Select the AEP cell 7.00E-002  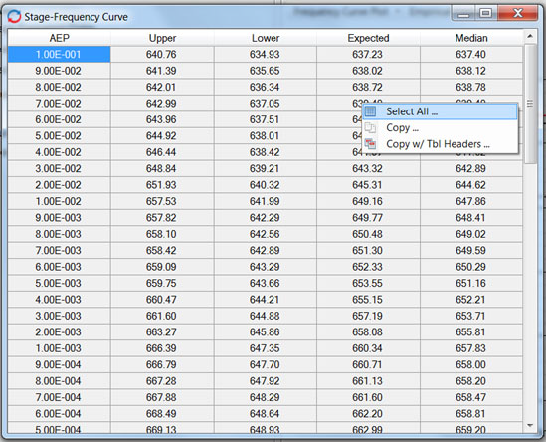59,104
